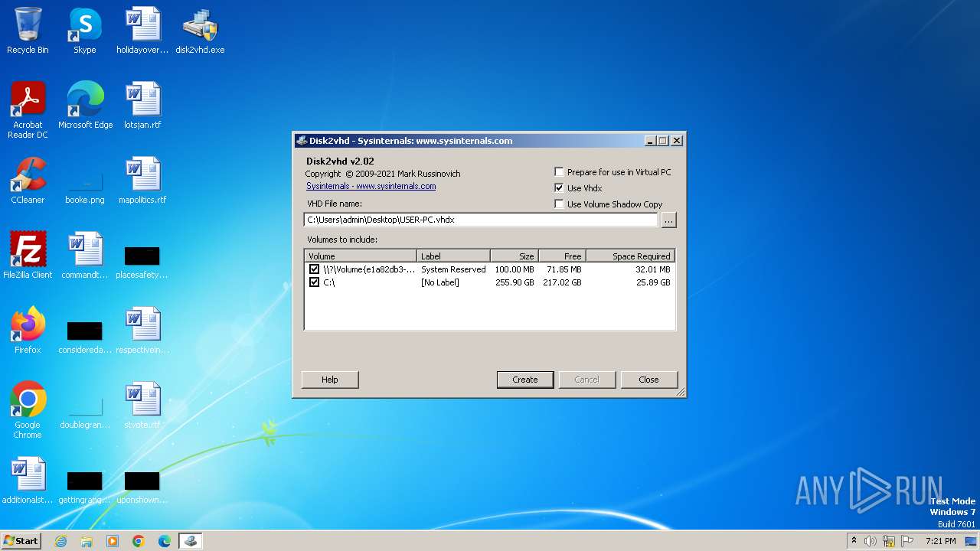Enable Use Volume Shadow Copy
Screen dimensions: 980x551
[x=559, y=204]
